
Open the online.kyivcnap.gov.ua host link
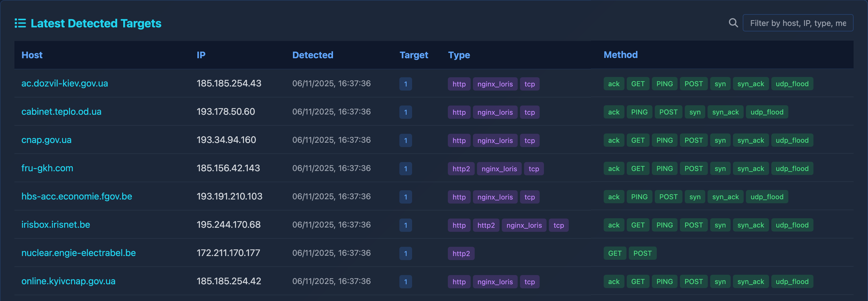click(68, 281)
